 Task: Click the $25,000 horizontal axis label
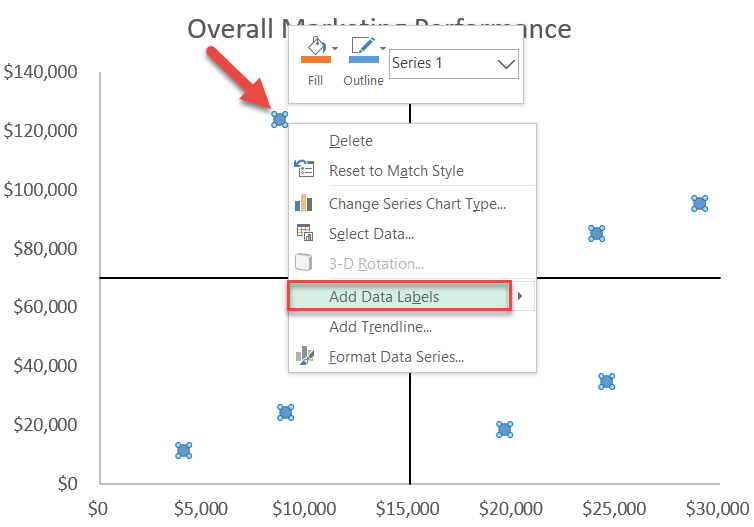[x=614, y=509]
